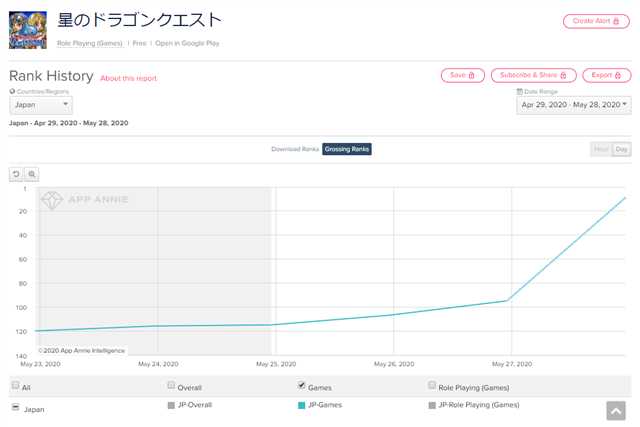Open the Date Range dropdown
The width and height of the screenshot is (640, 427).
point(574,105)
